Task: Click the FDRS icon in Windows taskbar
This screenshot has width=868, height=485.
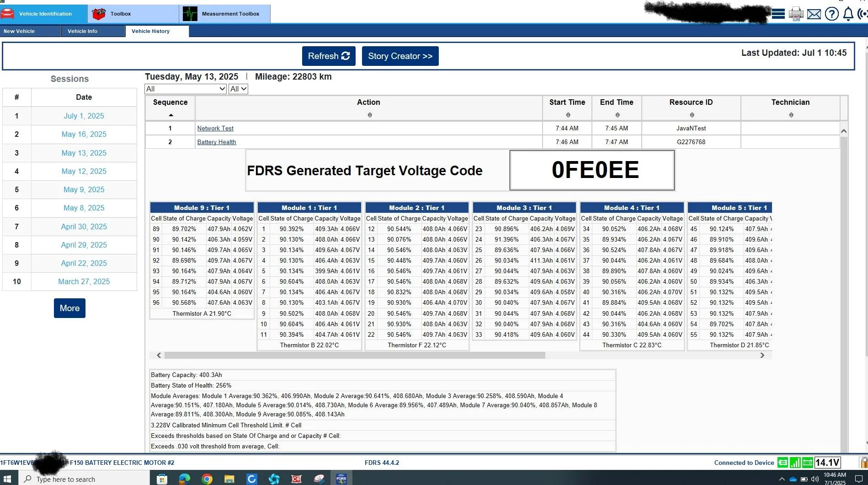Action: click(341, 479)
